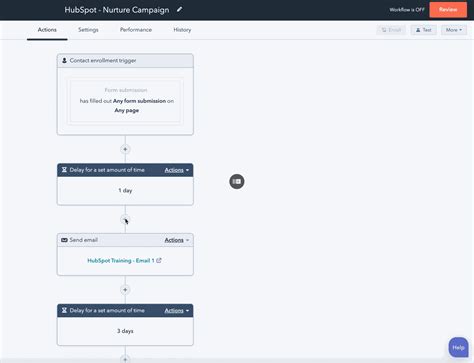The height and width of the screenshot is (363, 474).
Task: Click envelope icon on Send email card
Action: [x=64, y=240]
